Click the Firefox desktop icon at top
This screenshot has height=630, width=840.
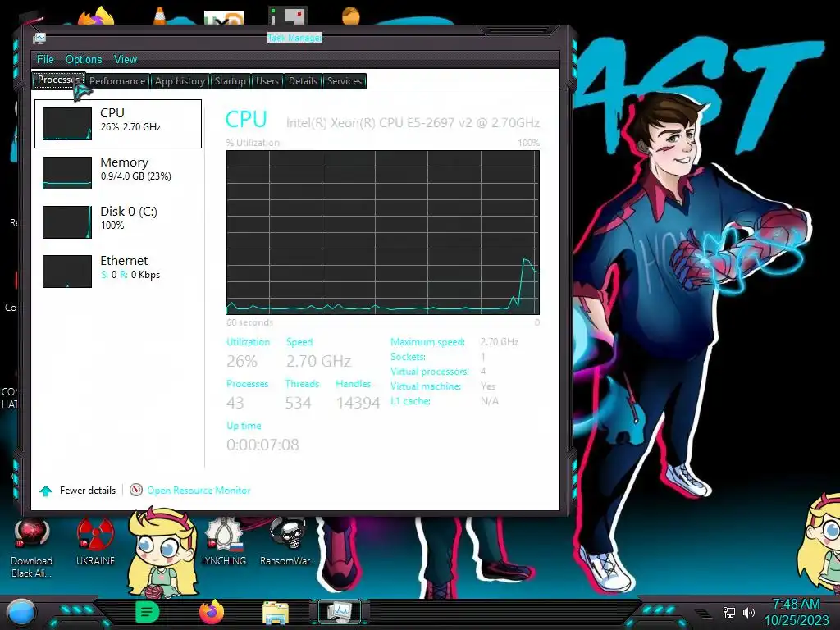(x=97, y=16)
